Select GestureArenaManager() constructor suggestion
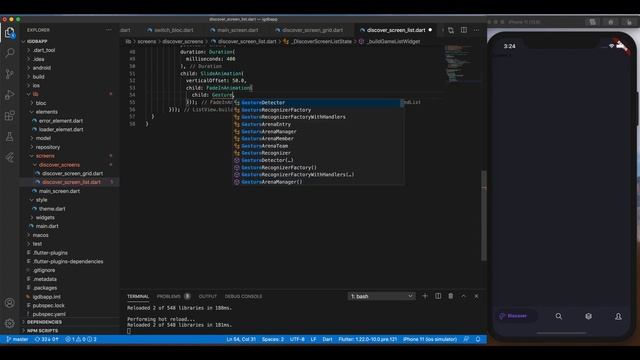The height and width of the screenshot is (360, 640). point(318,182)
